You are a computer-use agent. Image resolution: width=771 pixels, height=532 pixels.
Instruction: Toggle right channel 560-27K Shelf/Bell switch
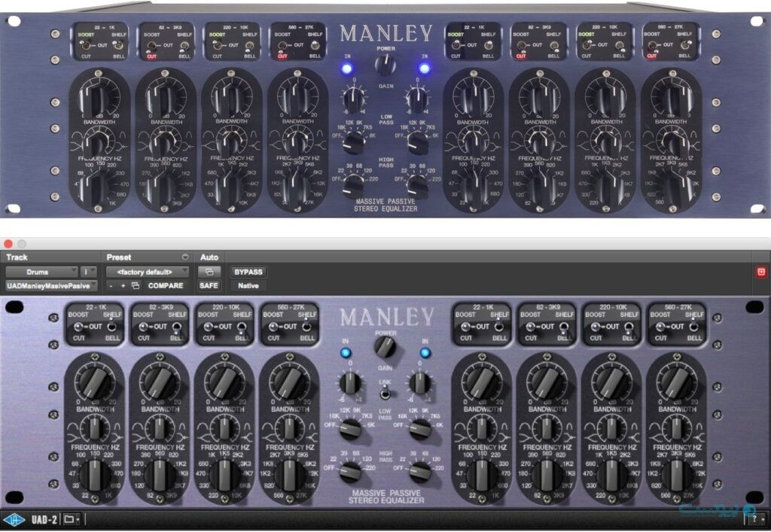coord(693,326)
